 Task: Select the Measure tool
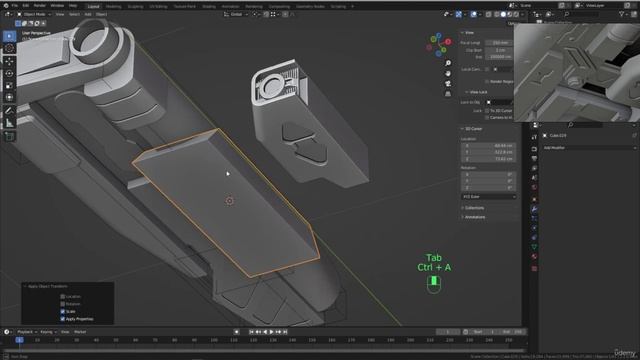pos(9,122)
